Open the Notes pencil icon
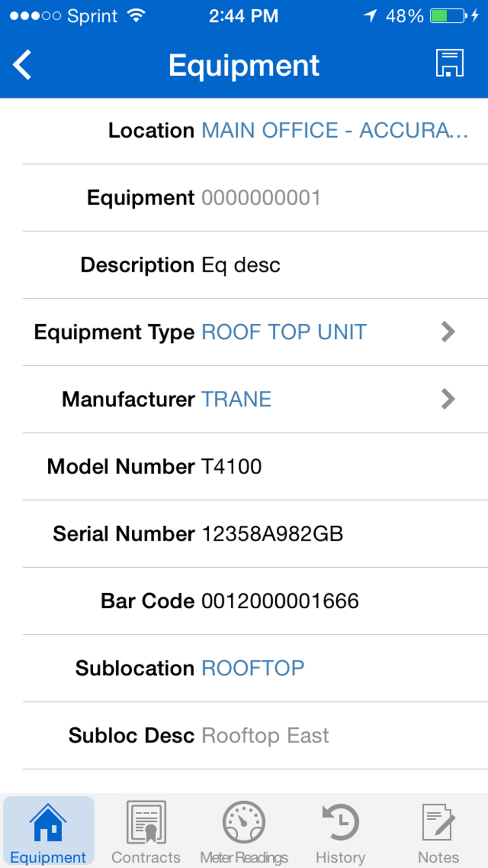The width and height of the screenshot is (488, 868). click(x=438, y=822)
